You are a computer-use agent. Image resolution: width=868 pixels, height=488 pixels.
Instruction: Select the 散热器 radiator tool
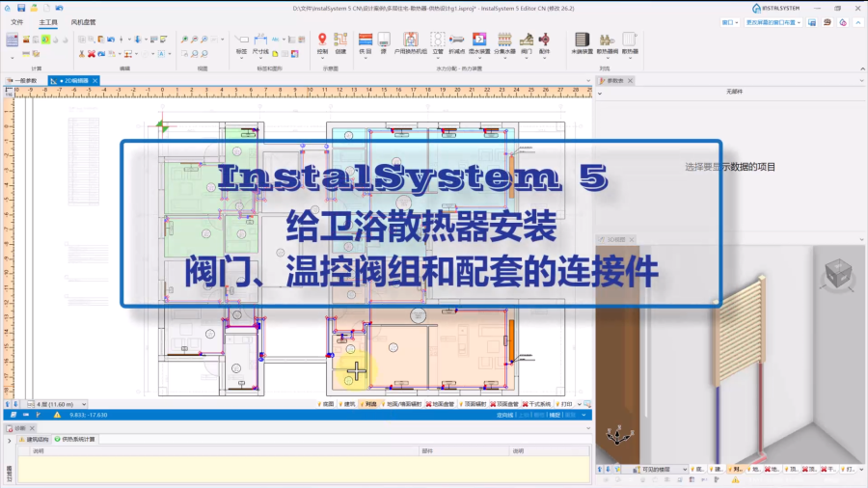pyautogui.click(x=630, y=43)
